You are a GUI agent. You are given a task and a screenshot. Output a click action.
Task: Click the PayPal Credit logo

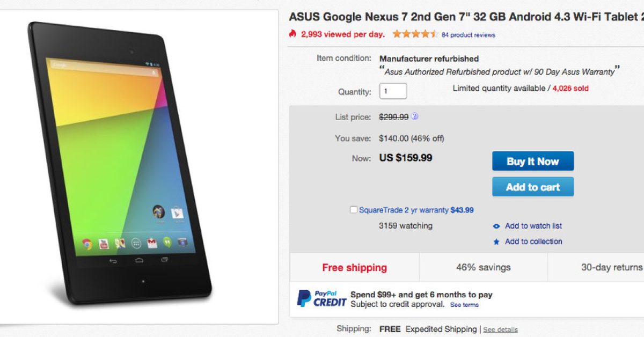321,298
